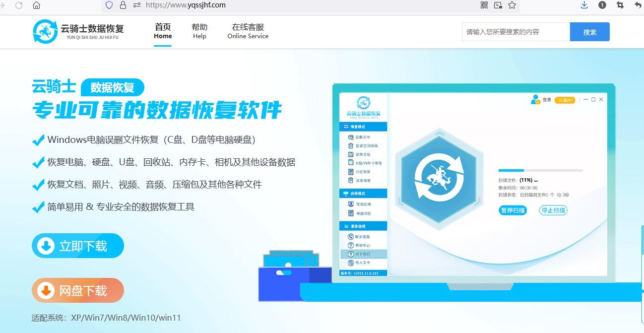Viewport: 644px width, 333px height.
Task: Open the 首页 Home tab
Action: 163,31
